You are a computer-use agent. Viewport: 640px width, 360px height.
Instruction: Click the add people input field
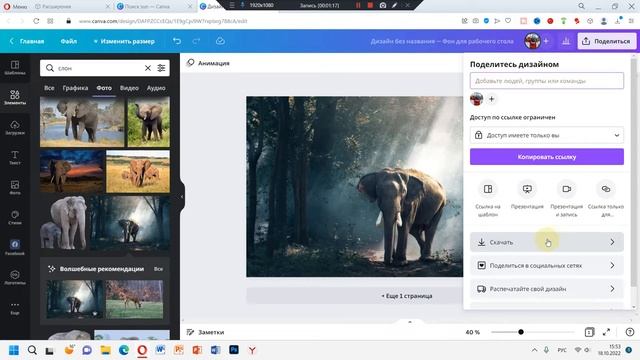[547, 81]
